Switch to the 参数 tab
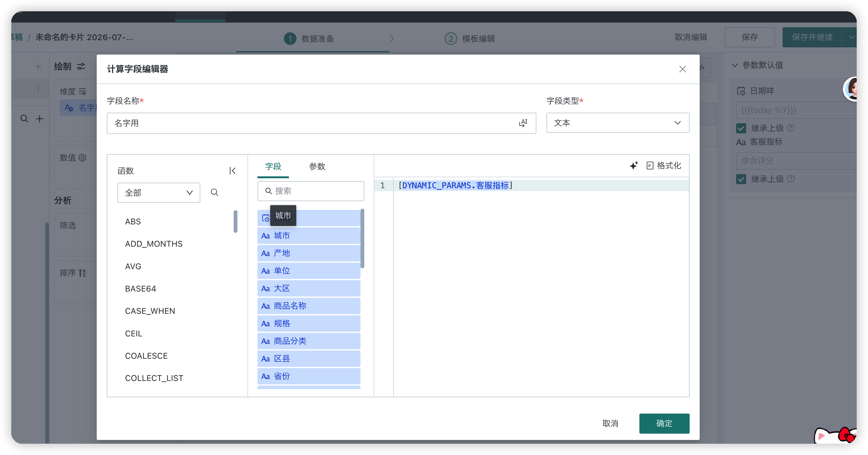Image resolution: width=868 pixels, height=455 pixels. point(317,166)
